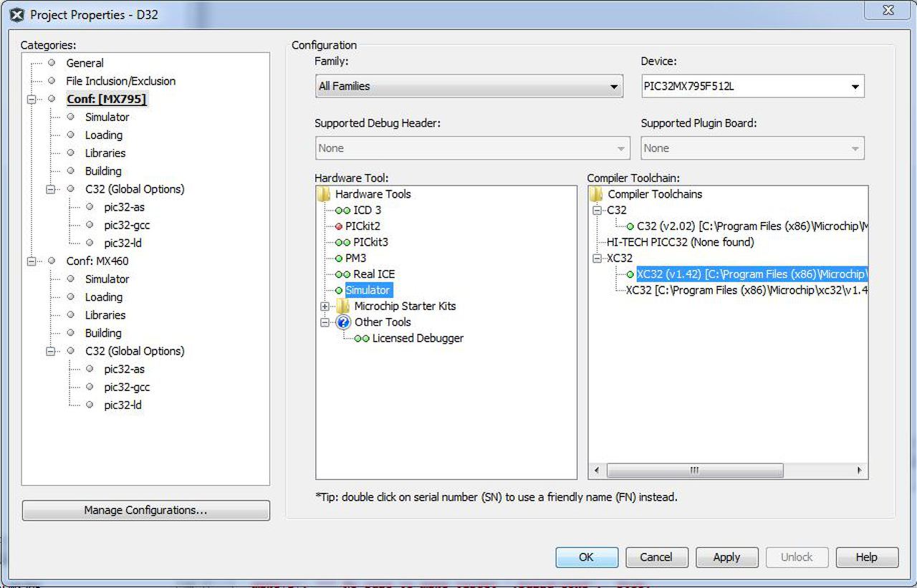Select pic32-gcc under Conf: MX460
Image resolution: width=917 pixels, height=588 pixels.
[127, 387]
